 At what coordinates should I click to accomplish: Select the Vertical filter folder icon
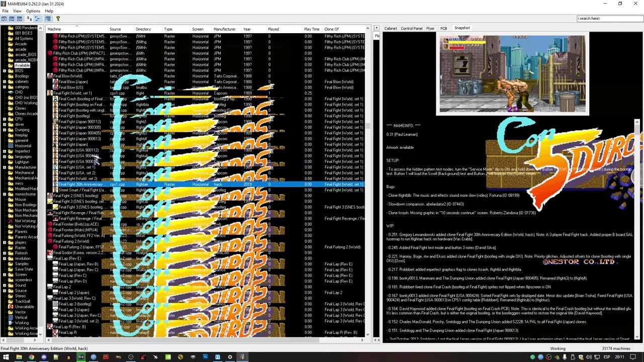point(11,317)
